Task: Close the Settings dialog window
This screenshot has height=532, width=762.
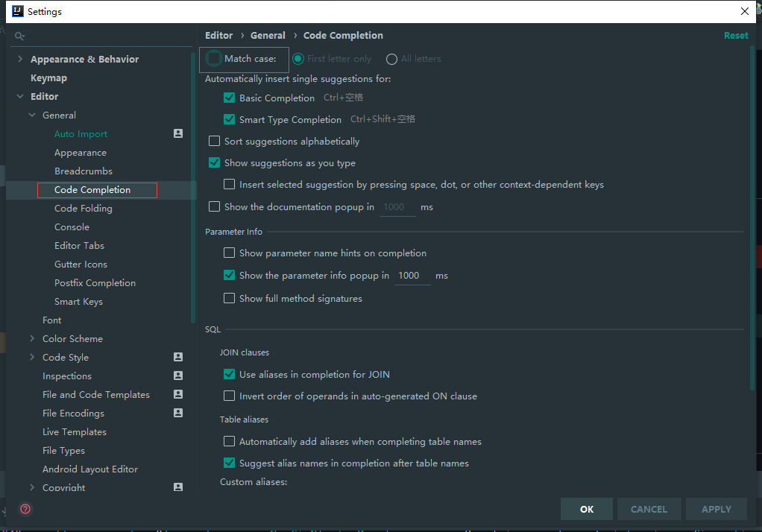Action: pyautogui.click(x=745, y=11)
